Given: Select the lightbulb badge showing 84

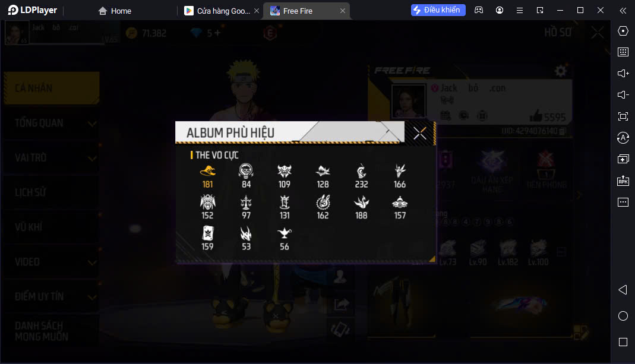Looking at the screenshot, I should coord(246,176).
